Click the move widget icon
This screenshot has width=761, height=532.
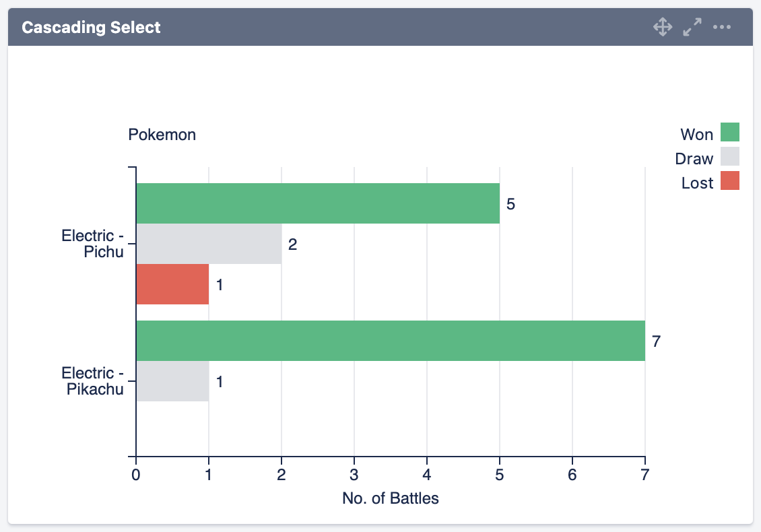click(663, 27)
